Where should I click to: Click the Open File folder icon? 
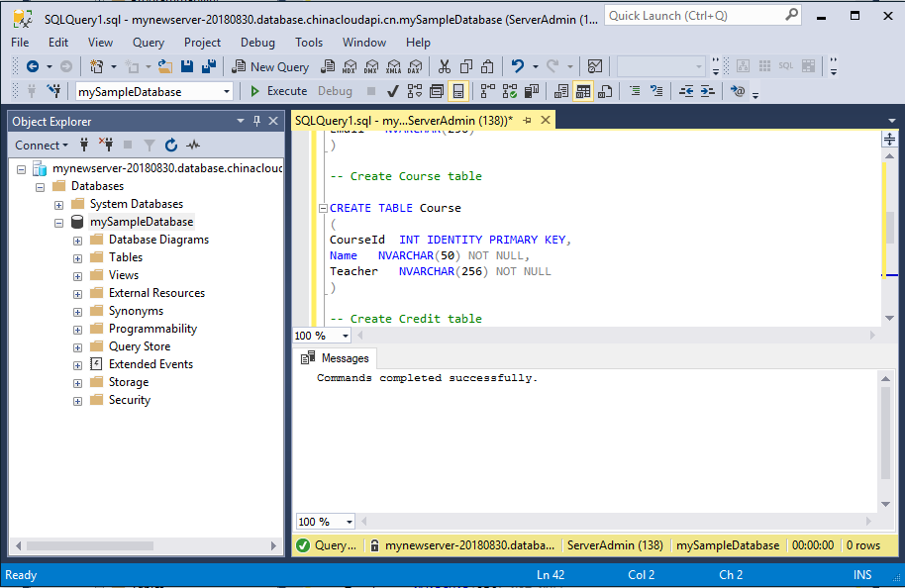(164, 66)
